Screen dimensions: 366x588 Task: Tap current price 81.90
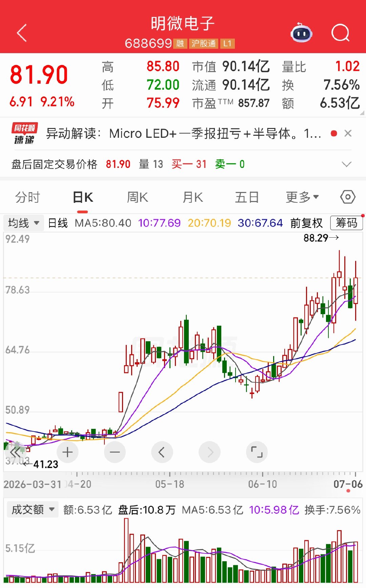pyautogui.click(x=39, y=75)
